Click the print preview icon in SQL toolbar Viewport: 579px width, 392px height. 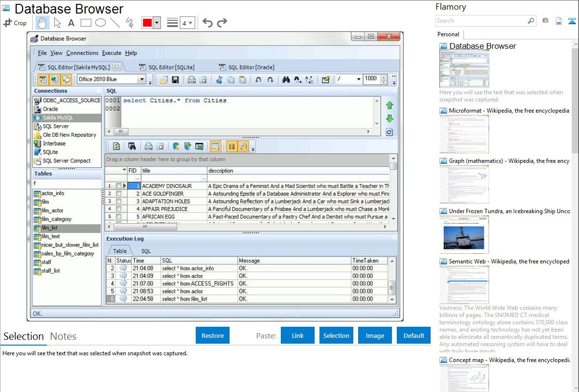[x=203, y=79]
